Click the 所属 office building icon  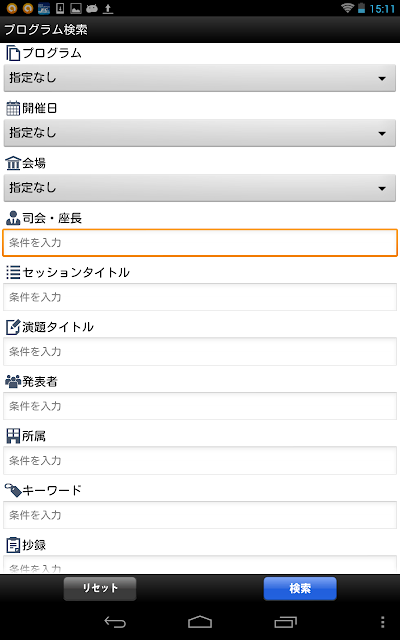(13, 436)
